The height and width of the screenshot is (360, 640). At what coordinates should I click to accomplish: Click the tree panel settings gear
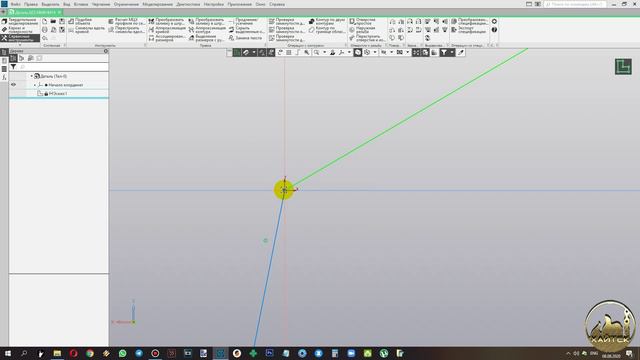pos(106,51)
